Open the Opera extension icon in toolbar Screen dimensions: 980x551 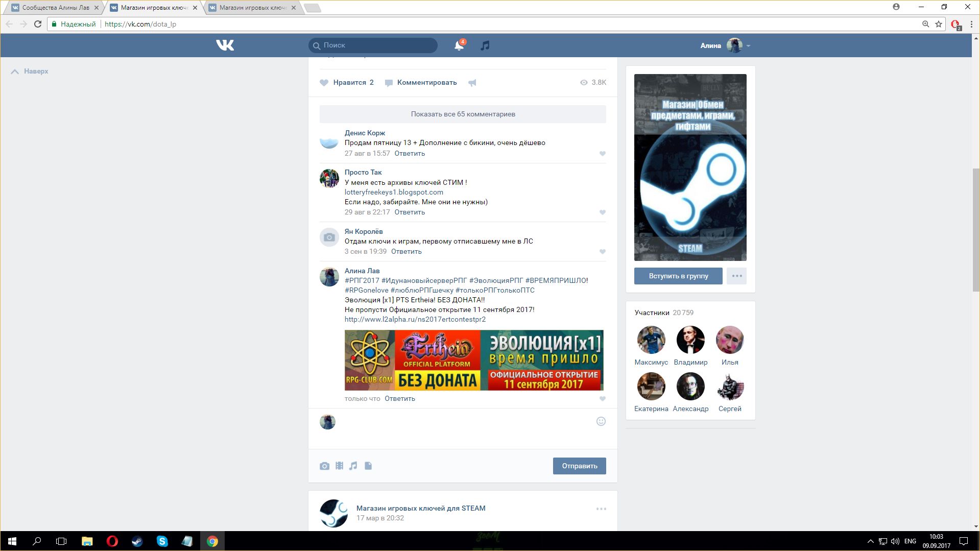955,25
